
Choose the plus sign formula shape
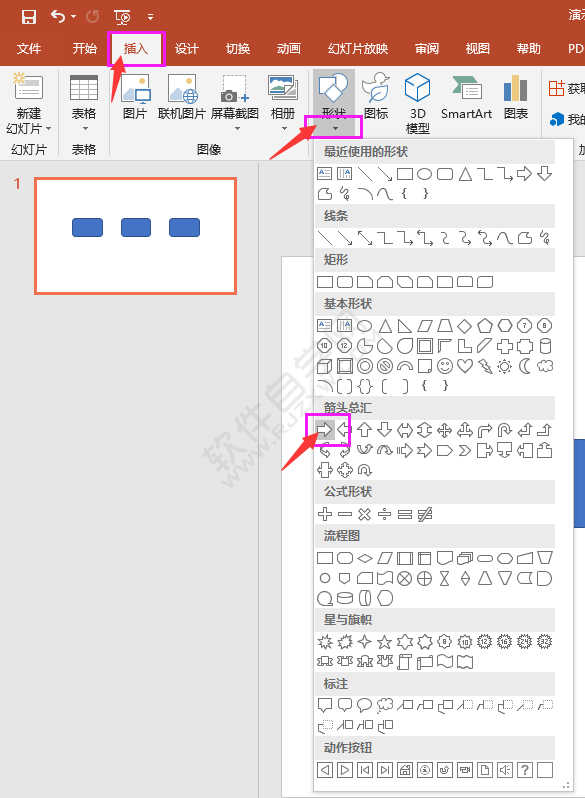click(x=325, y=514)
